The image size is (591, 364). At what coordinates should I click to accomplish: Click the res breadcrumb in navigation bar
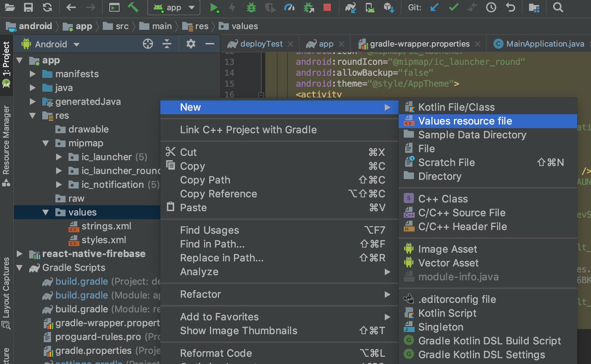coord(195,26)
